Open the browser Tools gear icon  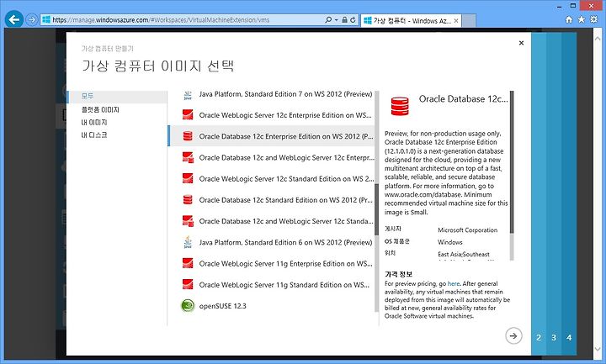click(593, 19)
